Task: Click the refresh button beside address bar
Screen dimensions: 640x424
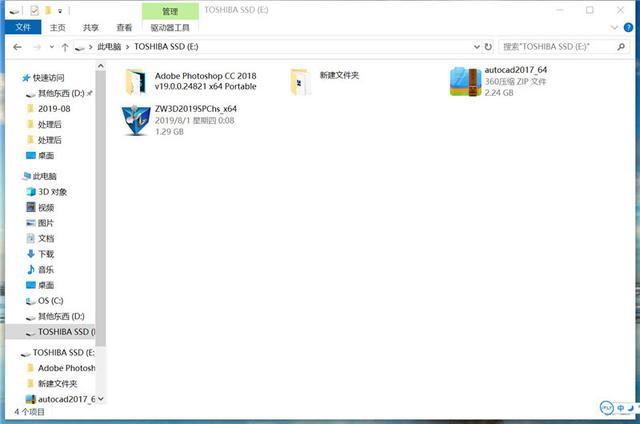Action: [487, 46]
